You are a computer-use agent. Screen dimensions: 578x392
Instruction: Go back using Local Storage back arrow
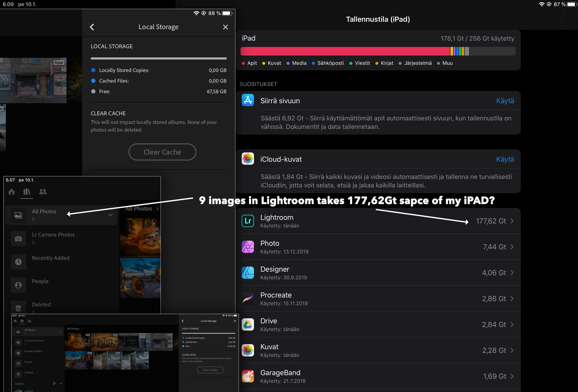coord(92,27)
